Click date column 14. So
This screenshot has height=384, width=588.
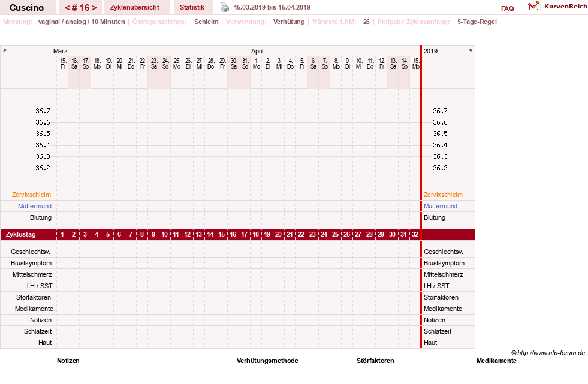(x=405, y=64)
